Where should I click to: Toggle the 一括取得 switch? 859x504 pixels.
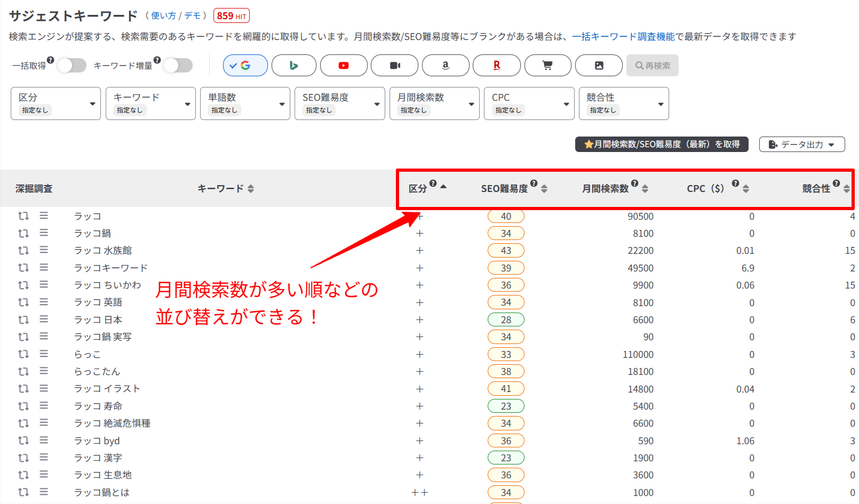[72, 66]
